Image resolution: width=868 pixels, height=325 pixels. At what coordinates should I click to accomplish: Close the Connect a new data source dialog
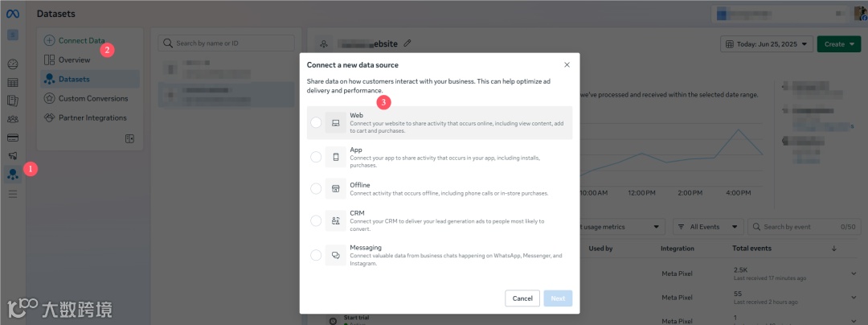pyautogui.click(x=567, y=64)
